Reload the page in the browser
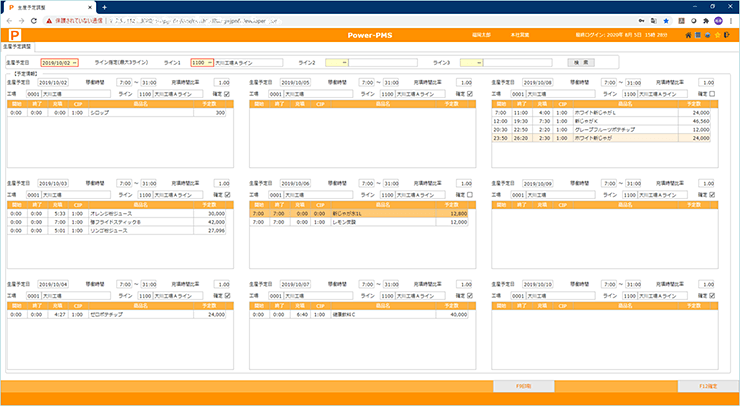Image resolution: width=740 pixels, height=406 pixels. click(34, 21)
